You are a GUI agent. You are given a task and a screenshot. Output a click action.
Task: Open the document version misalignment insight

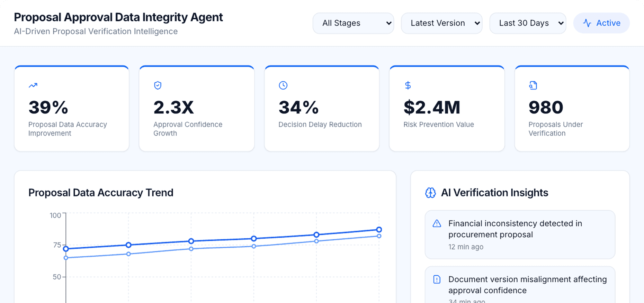tap(520, 285)
